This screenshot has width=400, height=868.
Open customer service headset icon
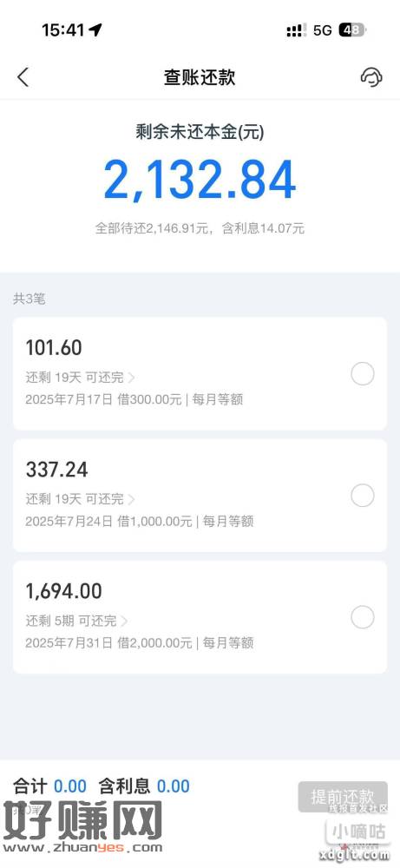click(x=371, y=77)
